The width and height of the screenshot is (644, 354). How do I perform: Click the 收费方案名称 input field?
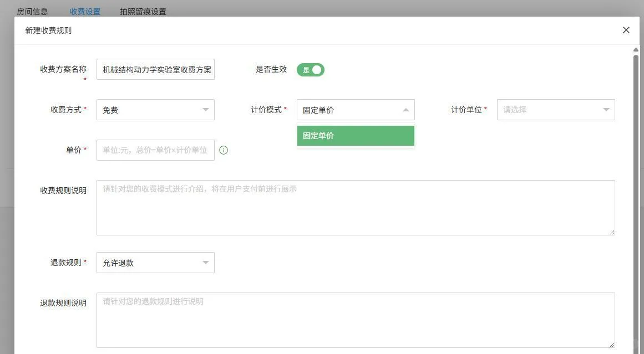pyautogui.click(x=155, y=69)
